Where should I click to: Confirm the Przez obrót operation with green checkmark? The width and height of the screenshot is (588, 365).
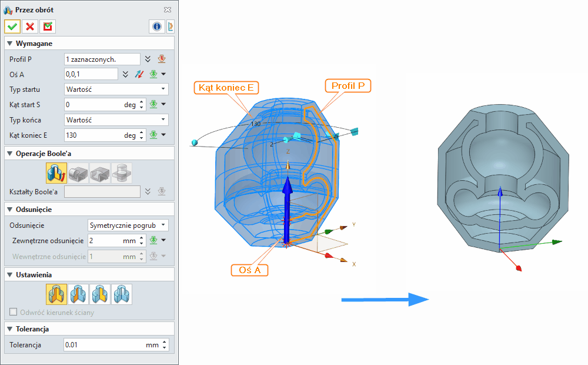tap(12, 26)
